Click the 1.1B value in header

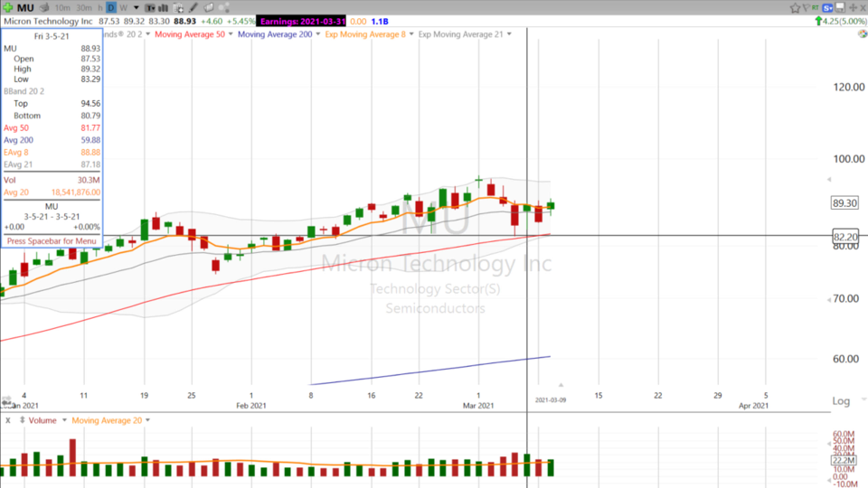[380, 21]
